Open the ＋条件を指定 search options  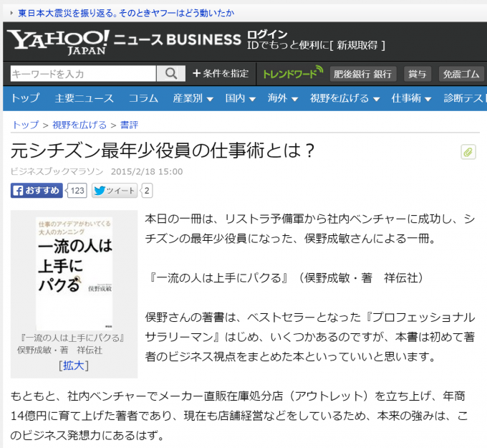click(x=221, y=74)
